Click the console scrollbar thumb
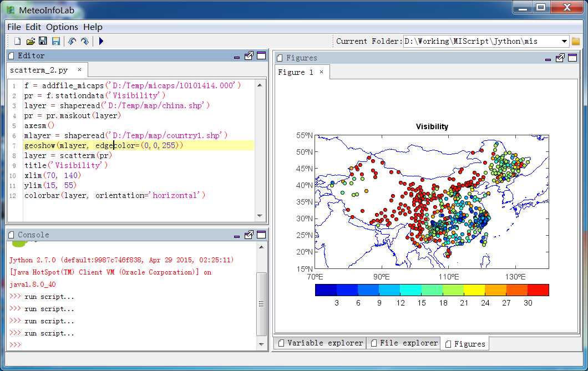Viewport: 588px width, 371px height. 261,304
